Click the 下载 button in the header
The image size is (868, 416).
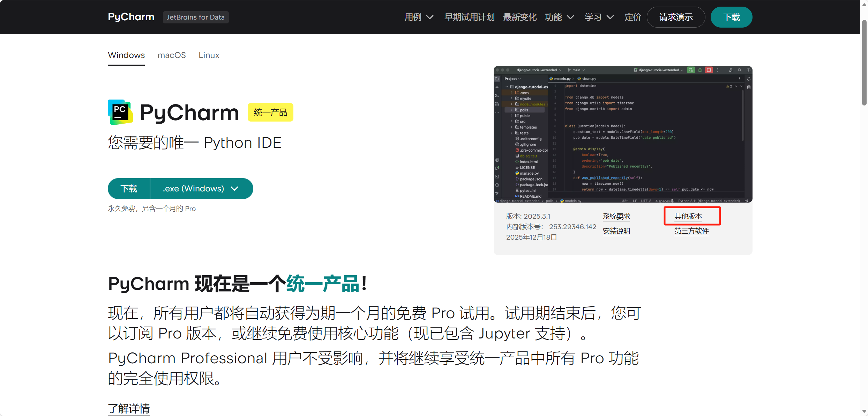point(731,17)
